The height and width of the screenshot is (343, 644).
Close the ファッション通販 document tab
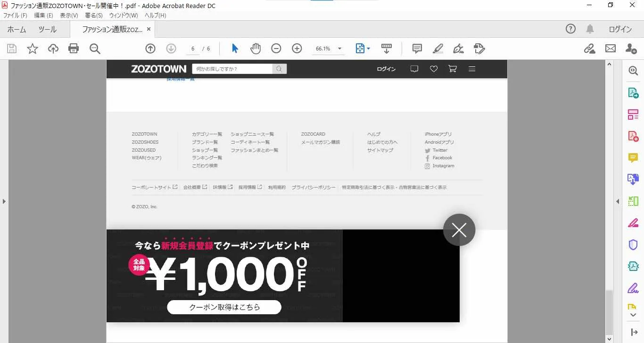149,29
